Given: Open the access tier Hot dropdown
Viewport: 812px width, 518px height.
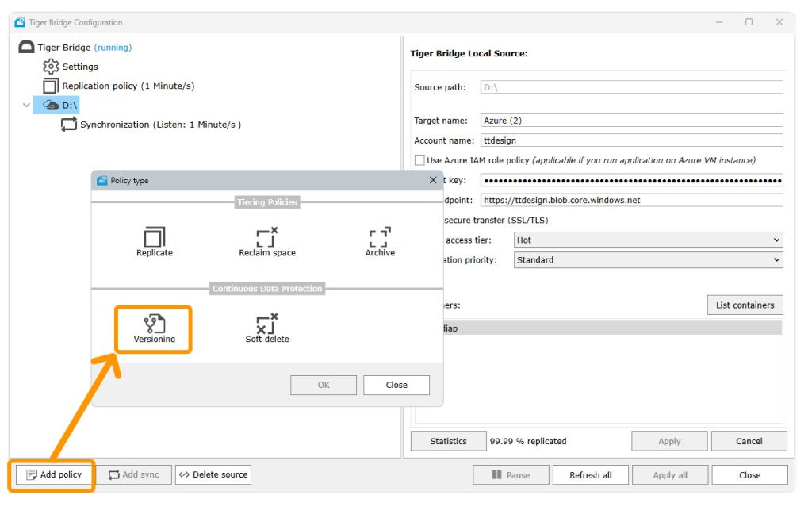Looking at the screenshot, I should point(649,240).
